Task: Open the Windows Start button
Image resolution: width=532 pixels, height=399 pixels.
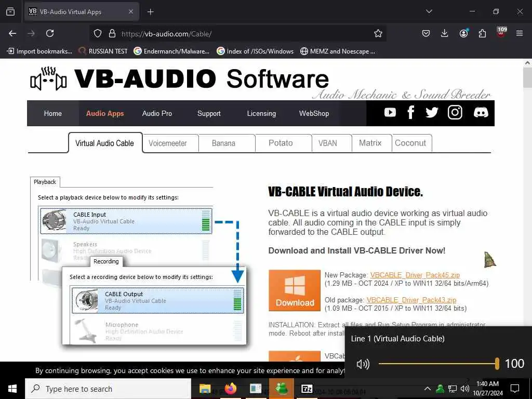Action: (x=12, y=389)
